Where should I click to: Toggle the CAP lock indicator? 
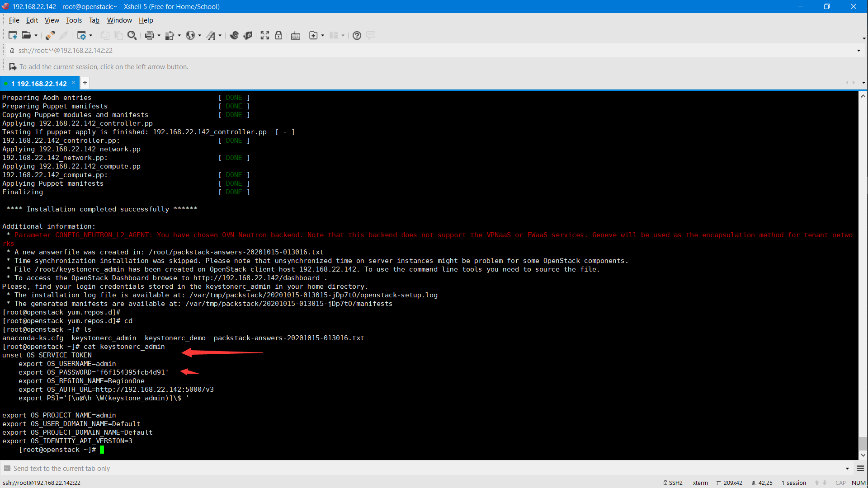click(840, 483)
